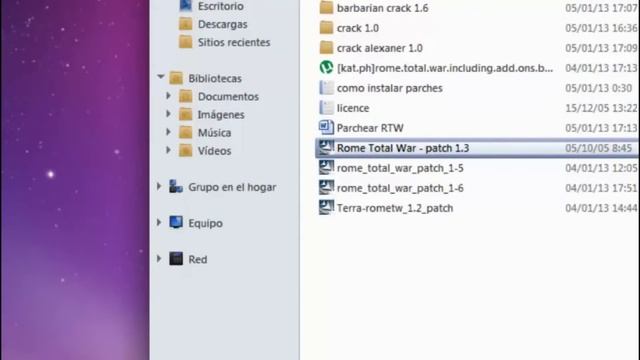Select file name 'Terra-rometw_1.2_patch'
640x360 pixels.
point(395,208)
